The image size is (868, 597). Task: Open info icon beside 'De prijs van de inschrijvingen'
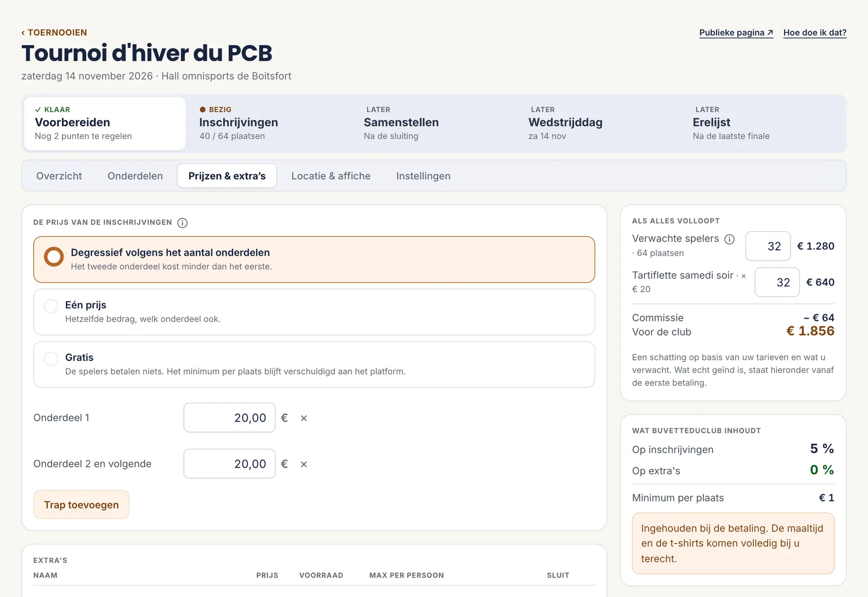(x=183, y=223)
